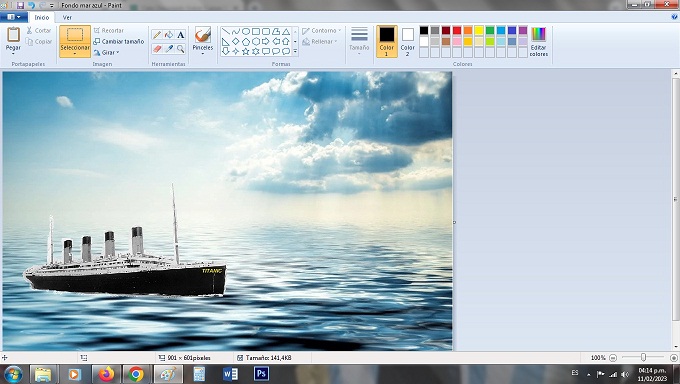The image size is (680, 384).
Task: Pick the yellow color swatch
Action: click(x=479, y=30)
